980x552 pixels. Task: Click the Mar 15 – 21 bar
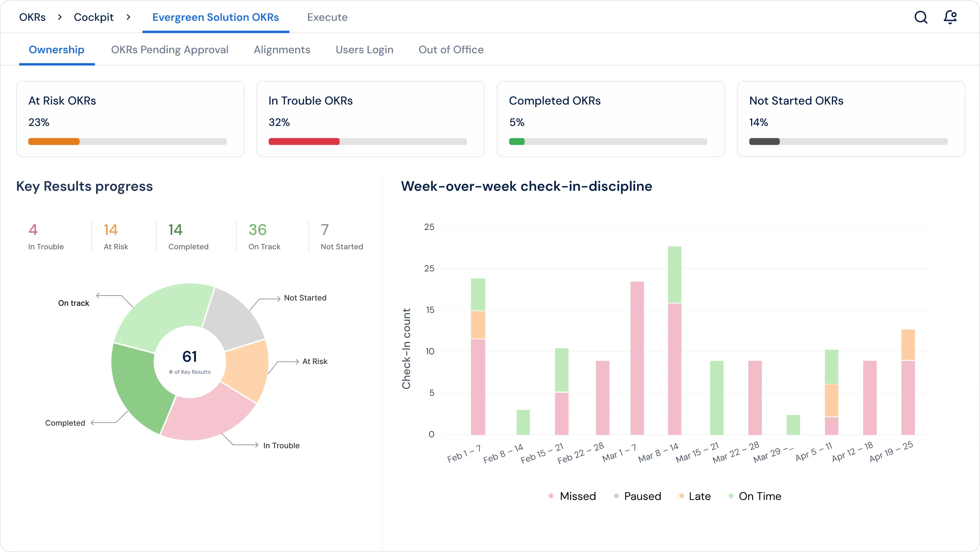tap(717, 398)
